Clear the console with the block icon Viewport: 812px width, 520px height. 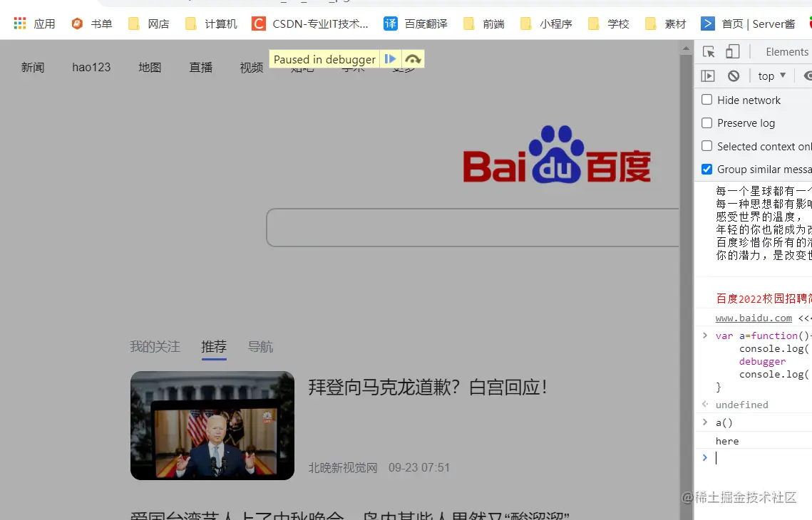(734, 76)
